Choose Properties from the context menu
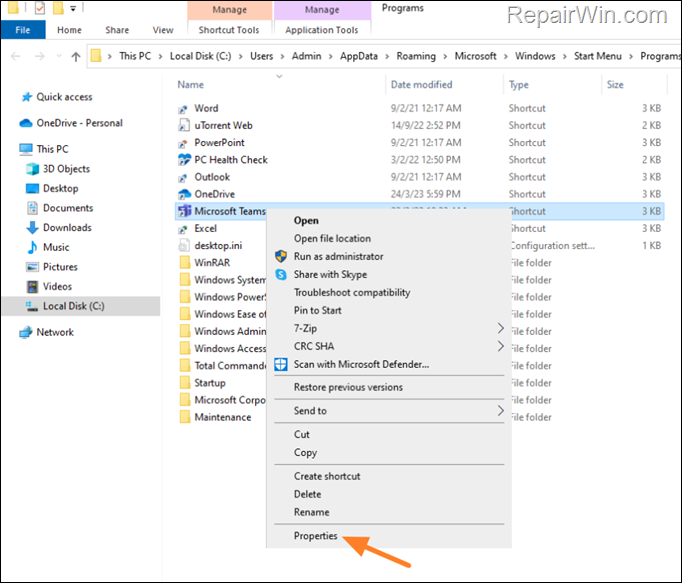682x583 pixels. [315, 536]
